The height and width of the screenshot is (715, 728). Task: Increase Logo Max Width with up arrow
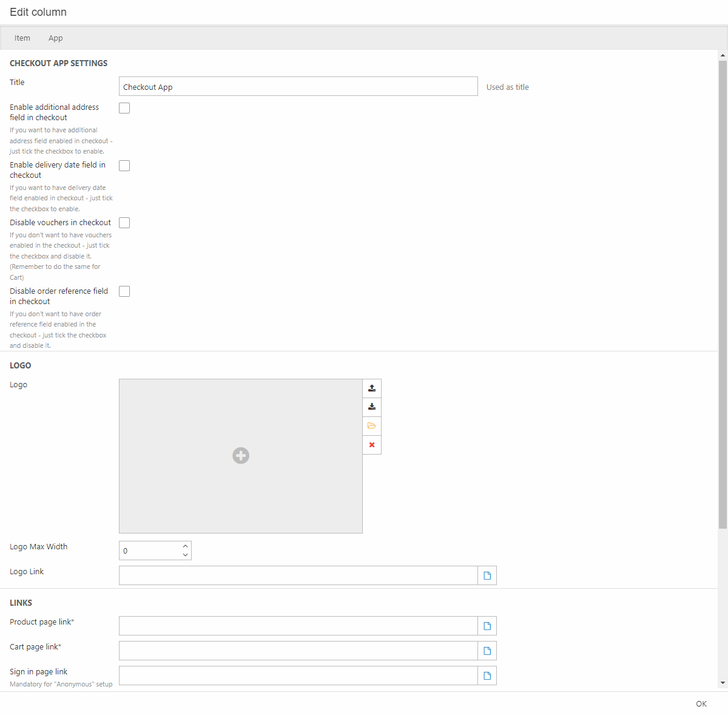pyautogui.click(x=185, y=546)
